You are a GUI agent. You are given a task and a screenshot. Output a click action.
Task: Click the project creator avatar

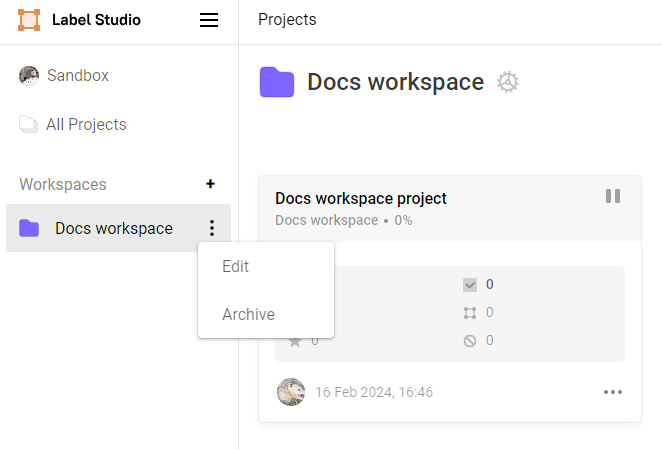pos(291,392)
